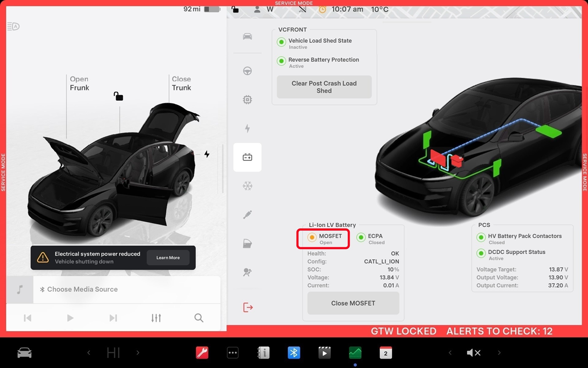Open the energy graph app
The height and width of the screenshot is (368, 588).
pos(355,353)
